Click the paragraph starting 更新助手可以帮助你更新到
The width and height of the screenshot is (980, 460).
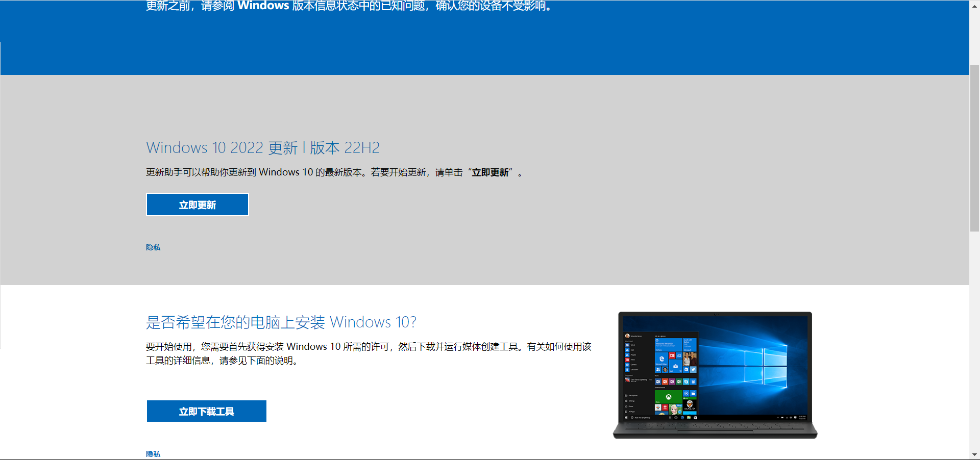(334, 172)
